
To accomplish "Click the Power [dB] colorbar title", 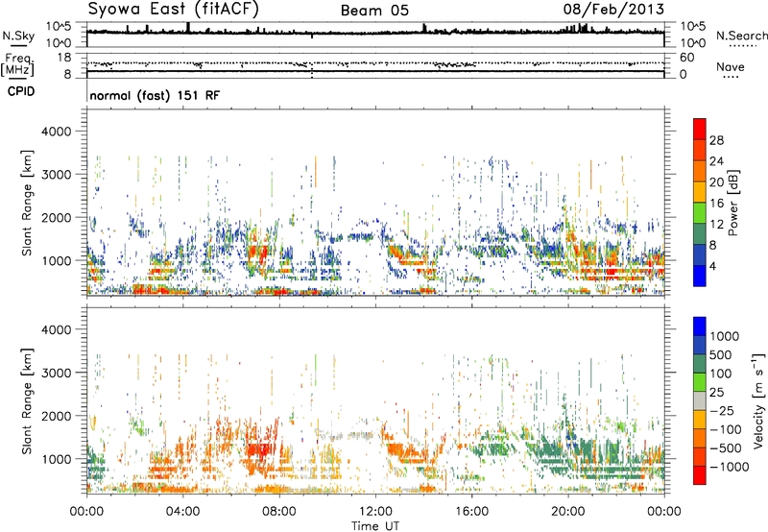I will pos(732,203).
